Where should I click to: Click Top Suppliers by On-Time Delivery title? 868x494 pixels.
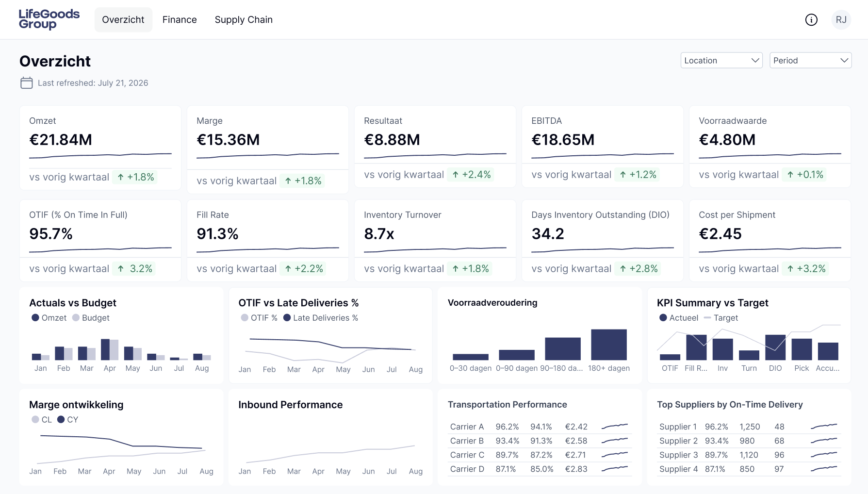730,405
